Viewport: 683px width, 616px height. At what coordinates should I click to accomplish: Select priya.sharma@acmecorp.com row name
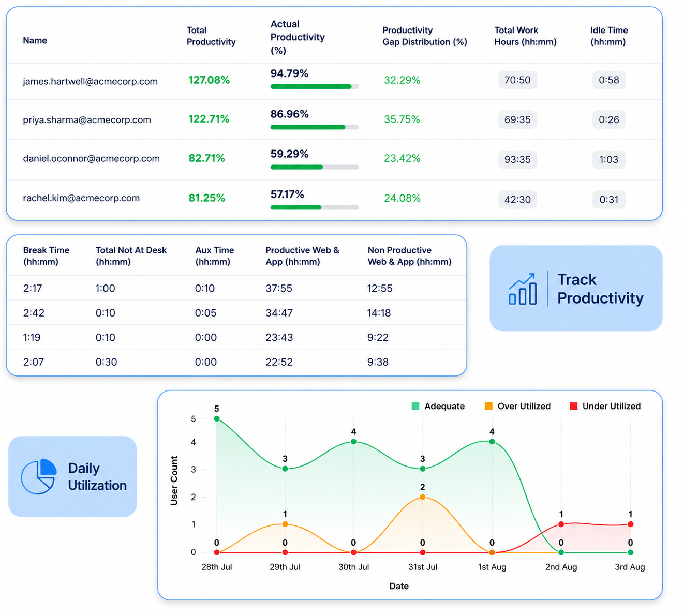click(87, 120)
